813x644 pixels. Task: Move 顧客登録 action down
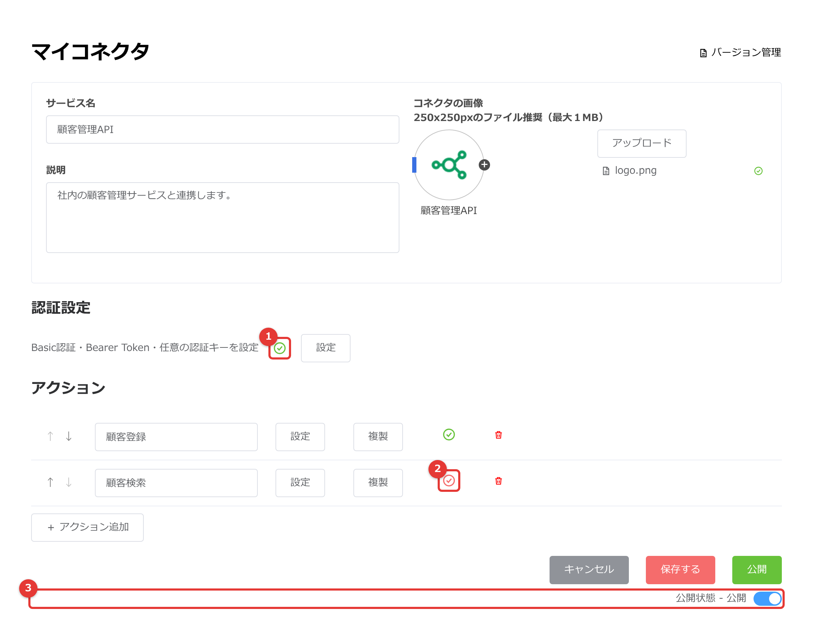point(69,436)
